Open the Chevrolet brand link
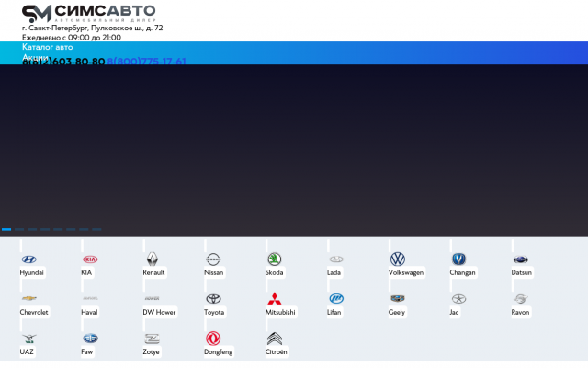The width and height of the screenshot is (588, 368). 34,312
